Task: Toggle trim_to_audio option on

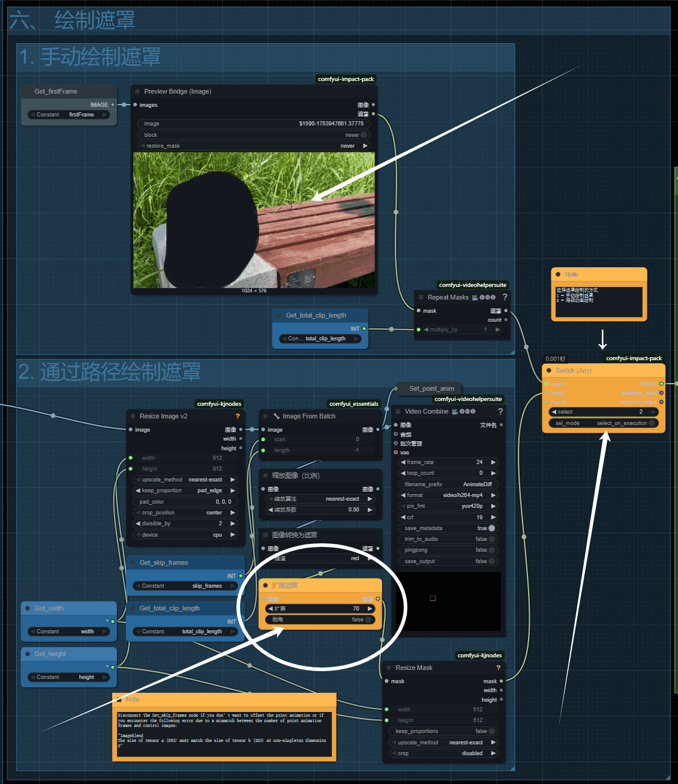Action: [491, 539]
